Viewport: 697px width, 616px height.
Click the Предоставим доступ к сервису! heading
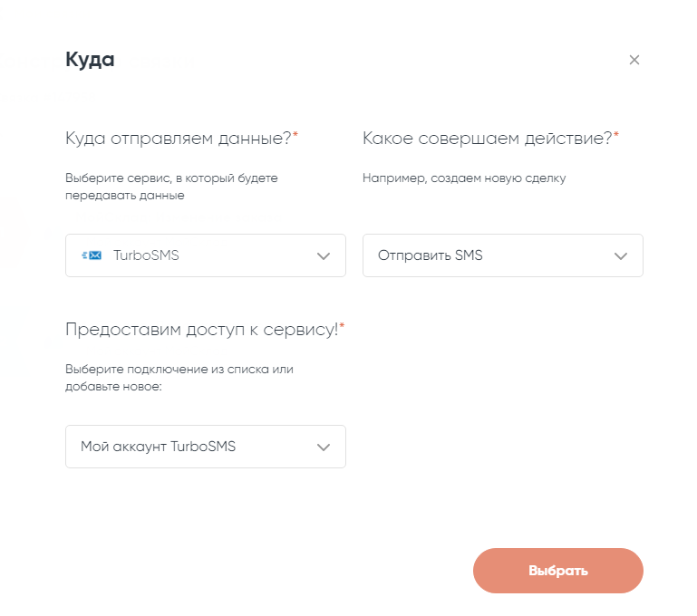tap(201, 329)
